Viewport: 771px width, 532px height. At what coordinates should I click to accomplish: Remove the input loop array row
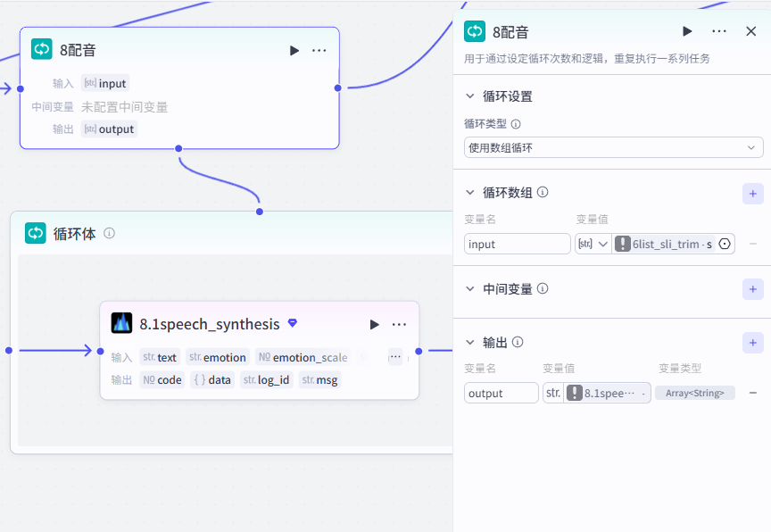753,244
